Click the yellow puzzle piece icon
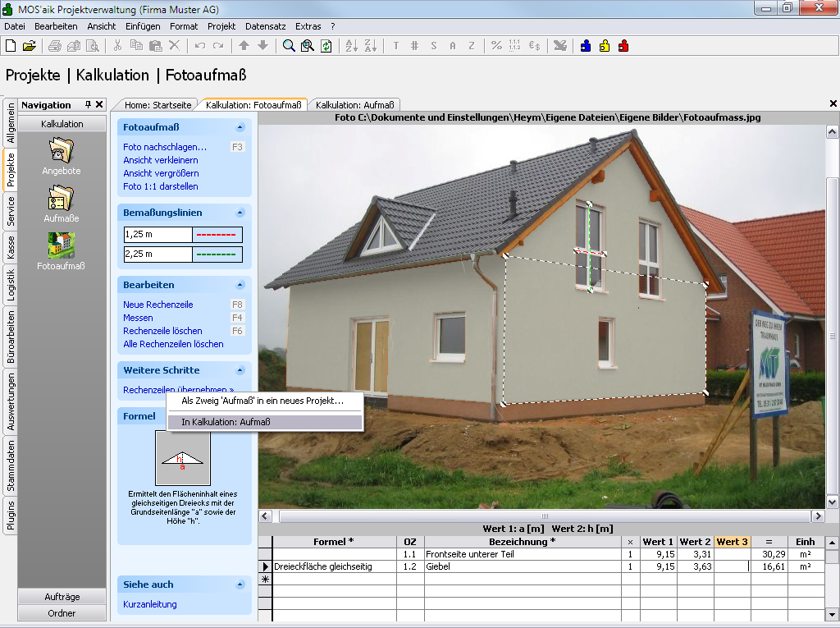The width and height of the screenshot is (840, 628). point(605,46)
